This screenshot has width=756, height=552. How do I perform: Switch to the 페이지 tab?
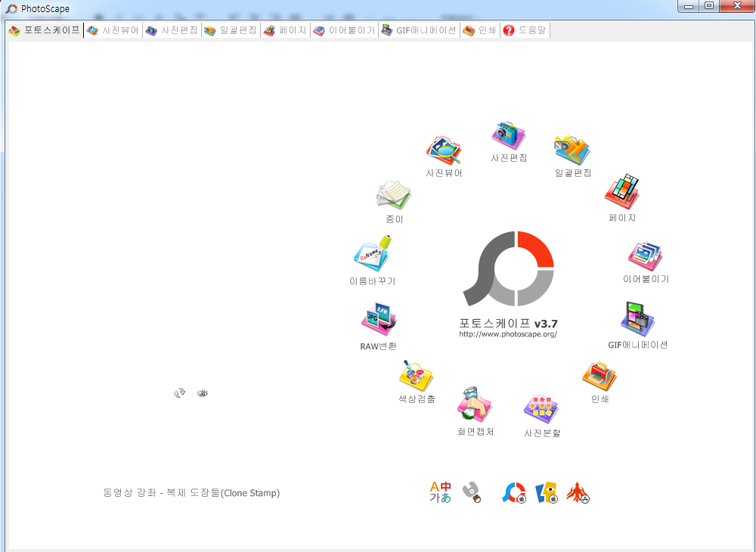[285, 30]
